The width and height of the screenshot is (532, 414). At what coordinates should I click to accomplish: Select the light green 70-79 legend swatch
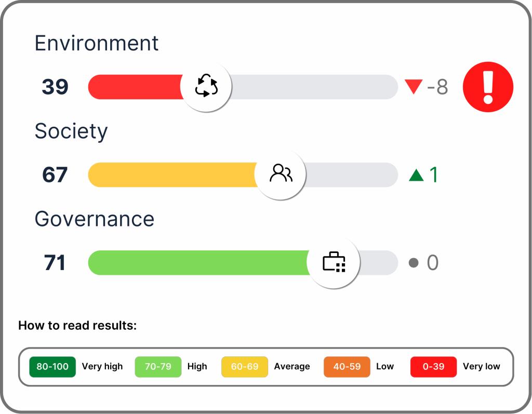158,367
